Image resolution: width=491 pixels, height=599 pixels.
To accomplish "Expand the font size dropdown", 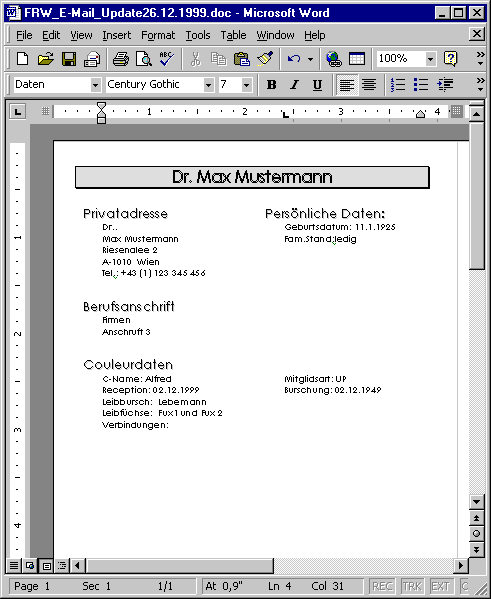I will (246, 85).
